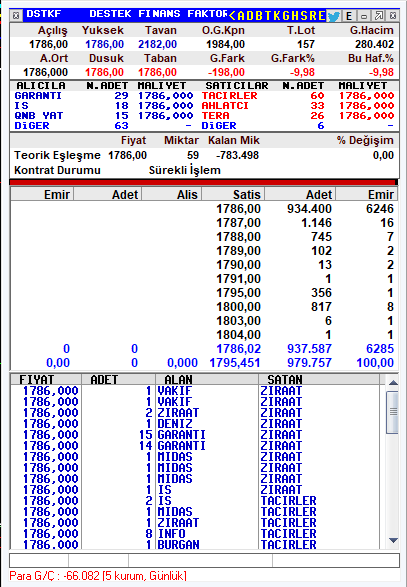Screen dimensions: 407x587
Task: Click the scroll down arrow in trades list
Action: [x=393, y=540]
